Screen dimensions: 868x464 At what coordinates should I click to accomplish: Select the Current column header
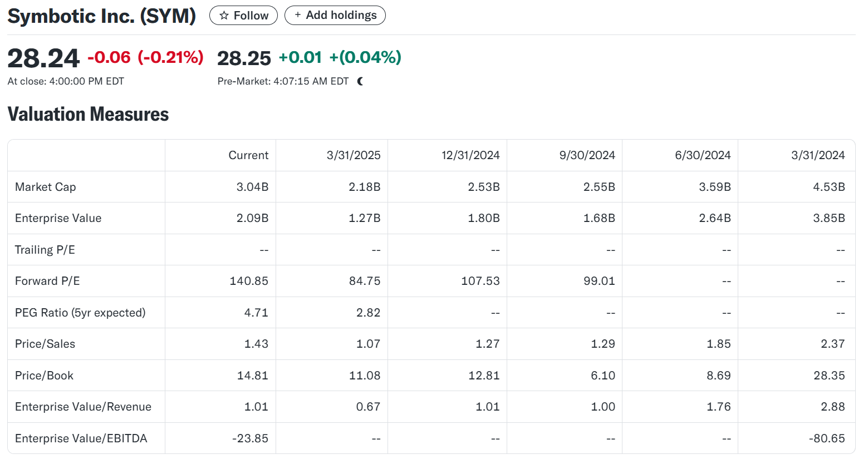248,155
